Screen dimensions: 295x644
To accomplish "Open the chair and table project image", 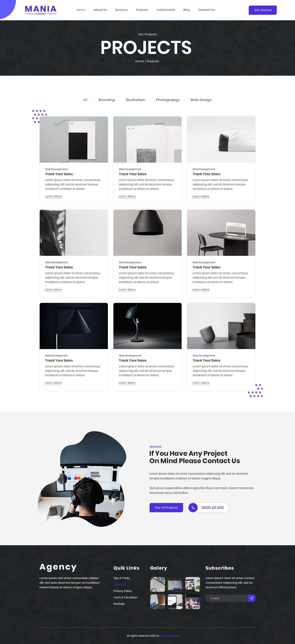I will 221,233.
